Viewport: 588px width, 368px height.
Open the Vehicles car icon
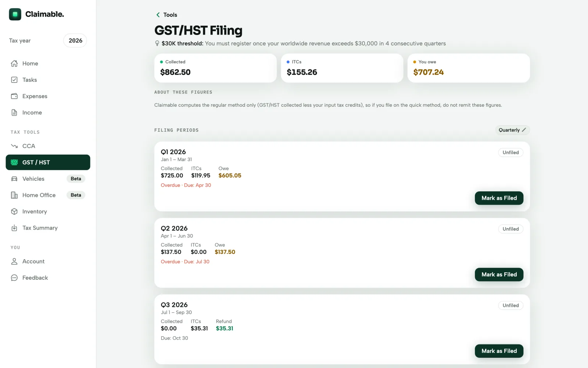(14, 179)
